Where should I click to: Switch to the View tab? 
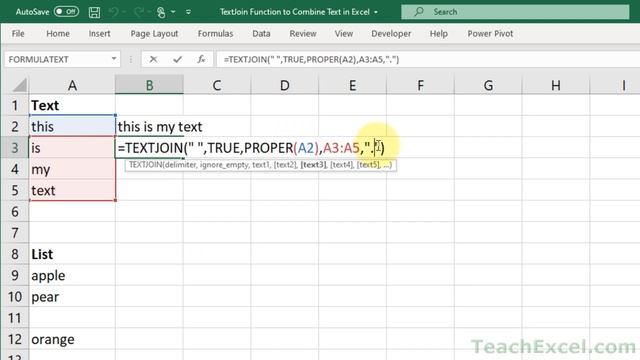pyautogui.click(x=344, y=33)
